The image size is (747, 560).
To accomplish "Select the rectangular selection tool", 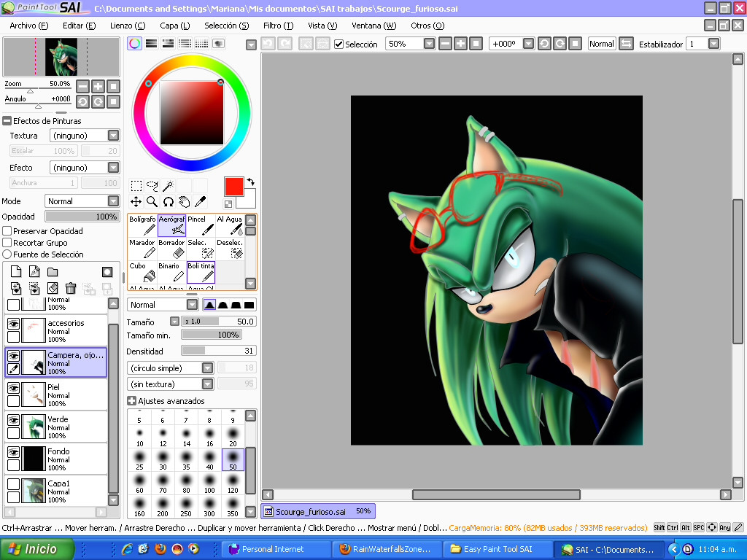I will [136, 186].
